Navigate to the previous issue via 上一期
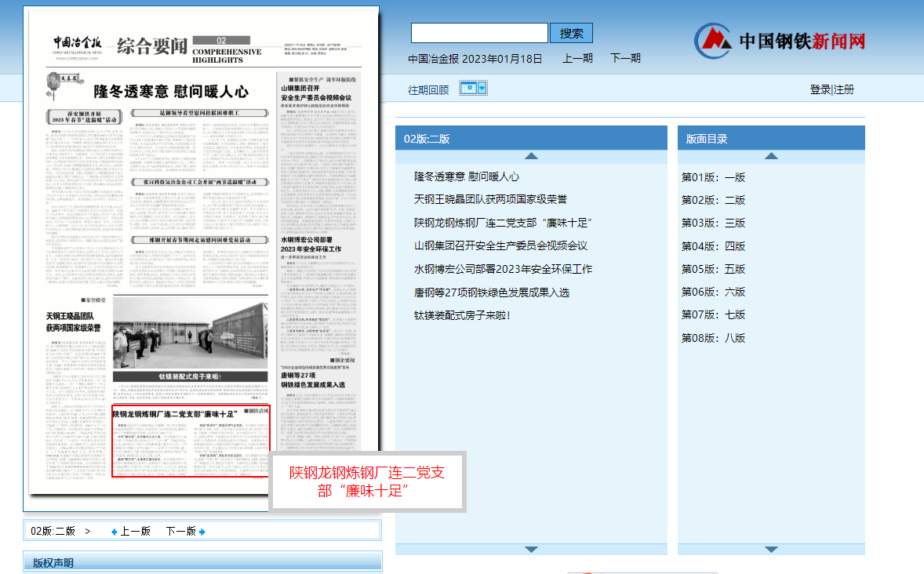The width and height of the screenshot is (924, 574). pyautogui.click(x=577, y=58)
